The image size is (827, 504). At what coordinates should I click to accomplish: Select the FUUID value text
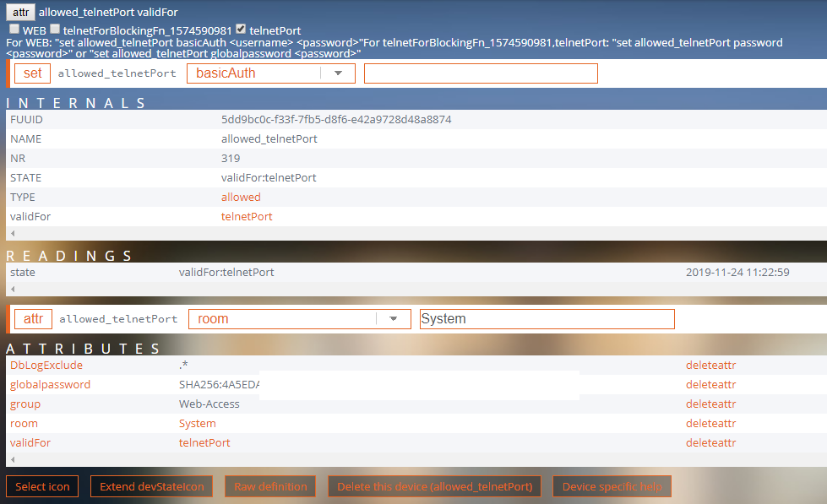[x=336, y=120]
